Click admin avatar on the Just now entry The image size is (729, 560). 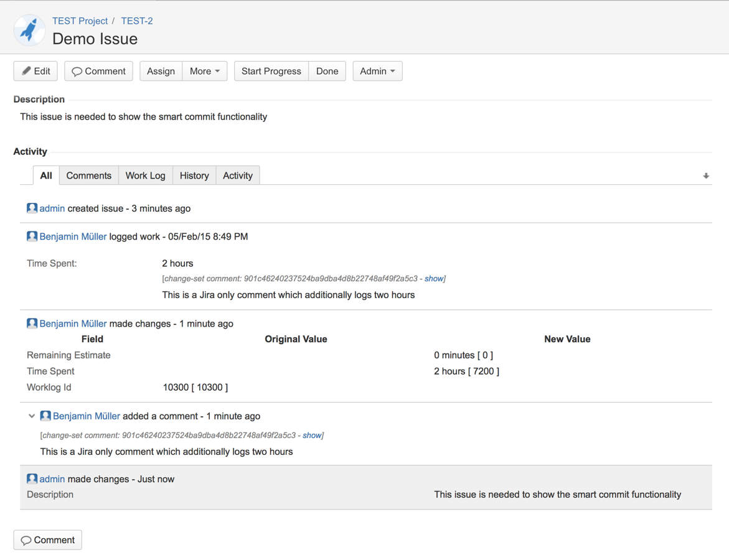(32, 479)
